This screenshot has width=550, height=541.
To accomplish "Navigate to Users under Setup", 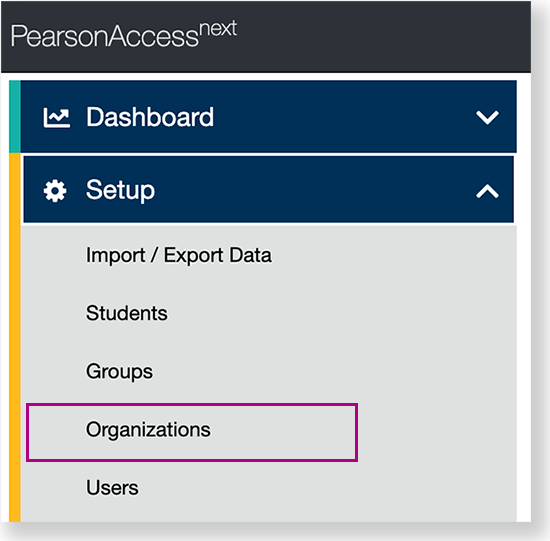I will click(112, 488).
